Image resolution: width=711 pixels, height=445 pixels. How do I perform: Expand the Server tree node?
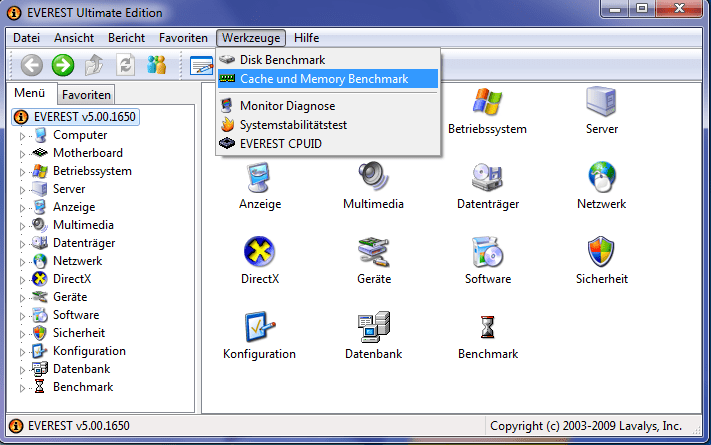click(x=22, y=190)
